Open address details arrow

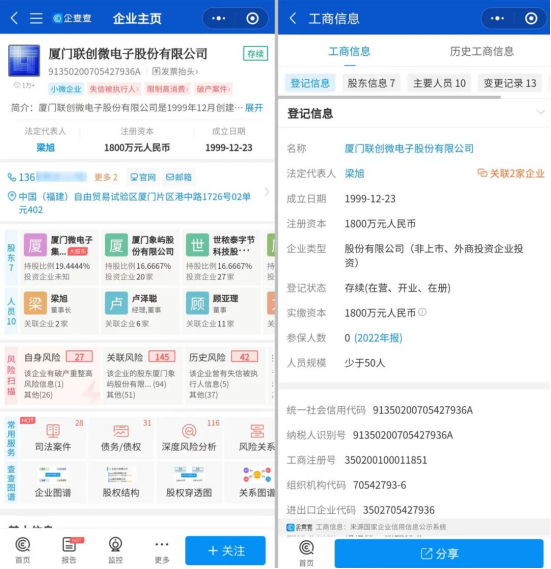pyautogui.click(x=267, y=192)
